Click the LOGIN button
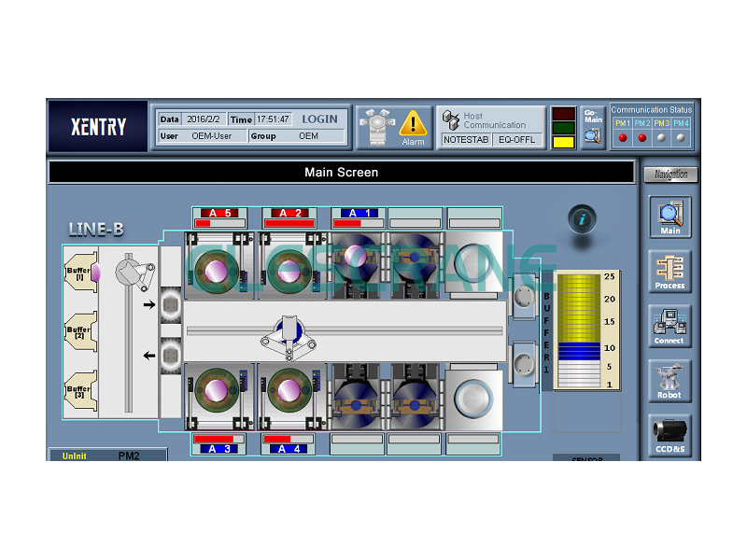This screenshot has height=560, width=747. pos(319,119)
